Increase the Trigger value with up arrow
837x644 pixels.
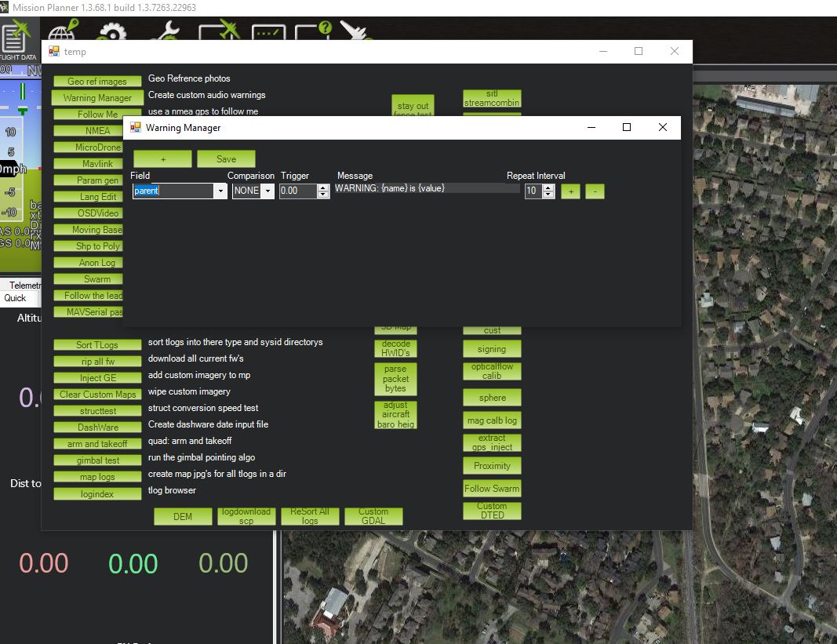pos(323,187)
